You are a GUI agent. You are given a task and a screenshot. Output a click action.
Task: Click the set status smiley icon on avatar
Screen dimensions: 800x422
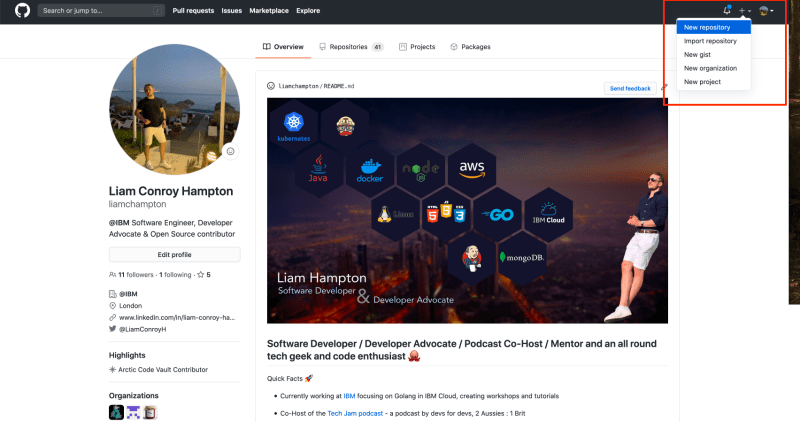click(231, 151)
